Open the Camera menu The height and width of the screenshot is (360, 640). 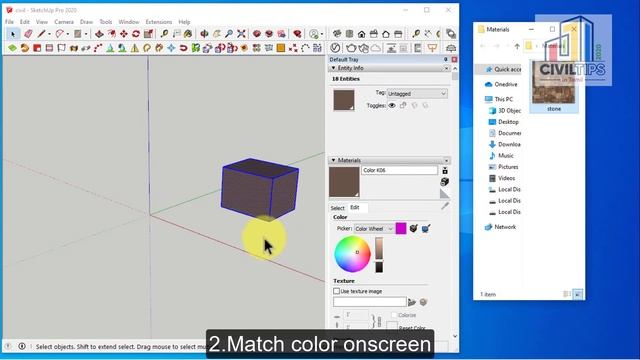pyautogui.click(x=64, y=22)
